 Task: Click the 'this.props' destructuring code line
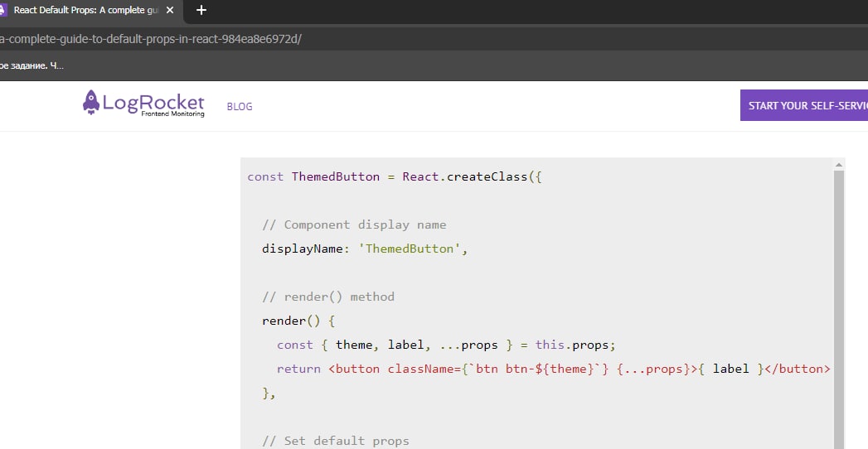point(447,345)
